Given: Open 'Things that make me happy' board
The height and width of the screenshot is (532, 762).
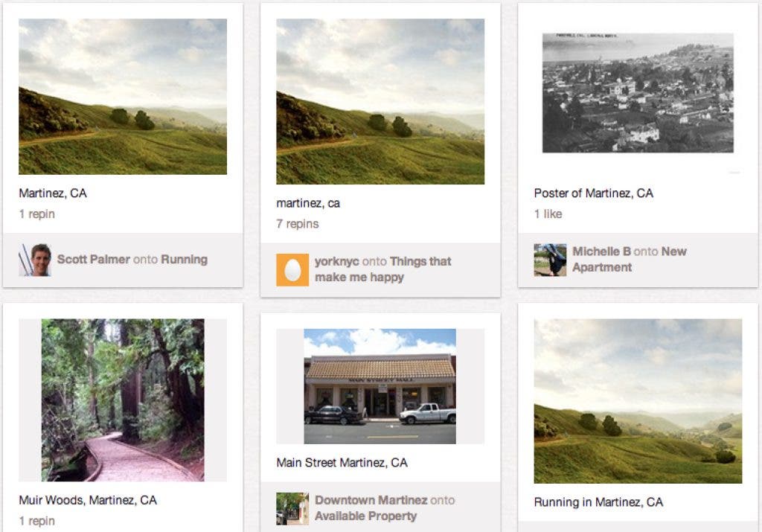Looking at the screenshot, I should 383,269.
